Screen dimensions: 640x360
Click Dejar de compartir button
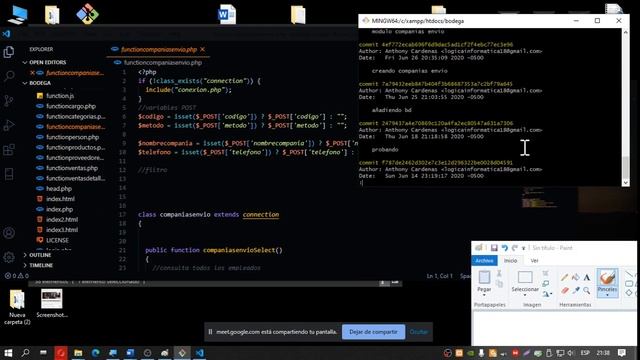[x=373, y=332]
